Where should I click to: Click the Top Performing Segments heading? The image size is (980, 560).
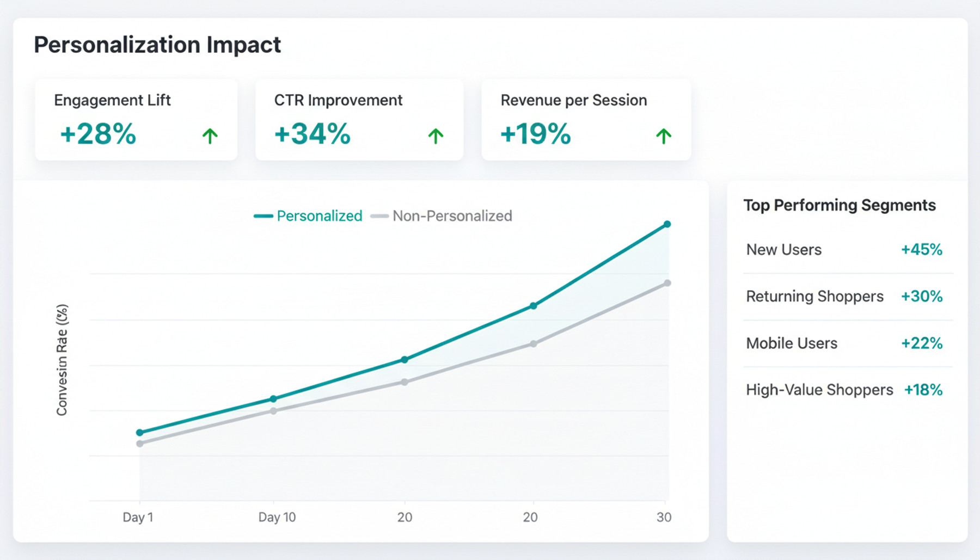point(840,205)
